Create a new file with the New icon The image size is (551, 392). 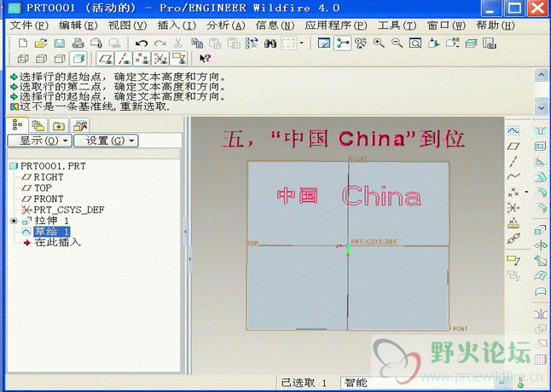23,43
